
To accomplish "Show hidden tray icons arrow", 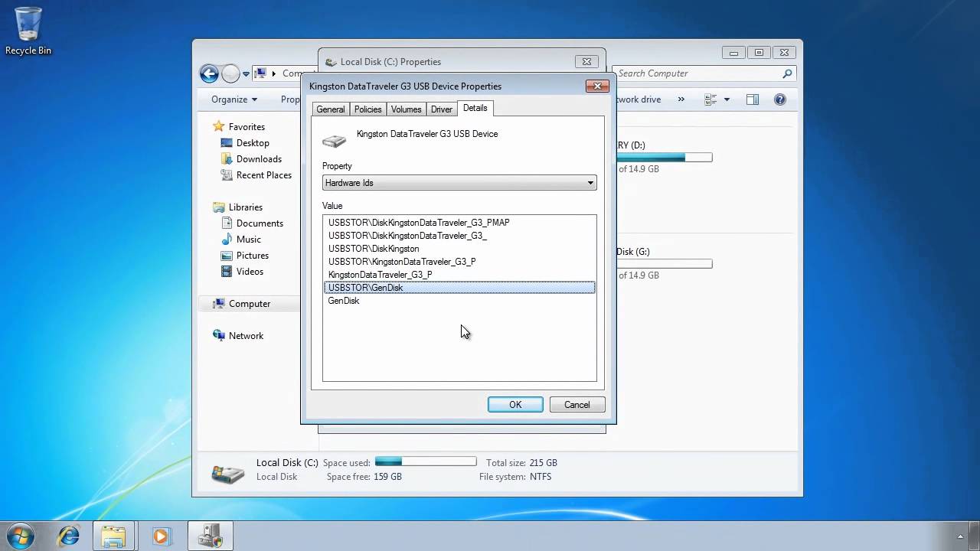I will 961,536.
